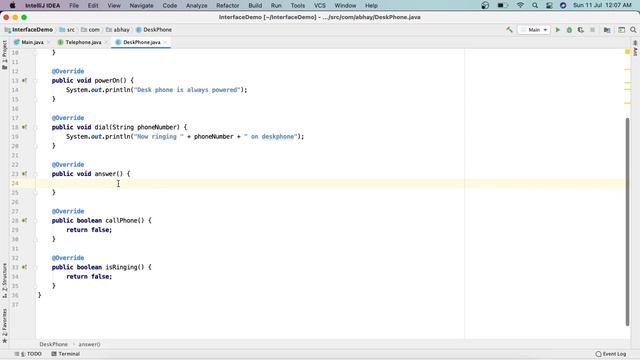This screenshot has width=640, height=360.
Task: Click the abhay package breadcrumb
Action: pos(118,30)
